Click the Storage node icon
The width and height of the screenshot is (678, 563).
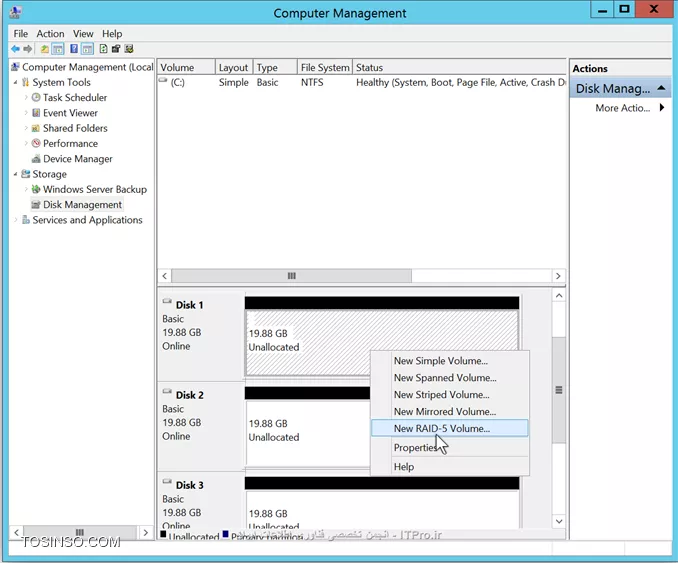click(x=26, y=174)
